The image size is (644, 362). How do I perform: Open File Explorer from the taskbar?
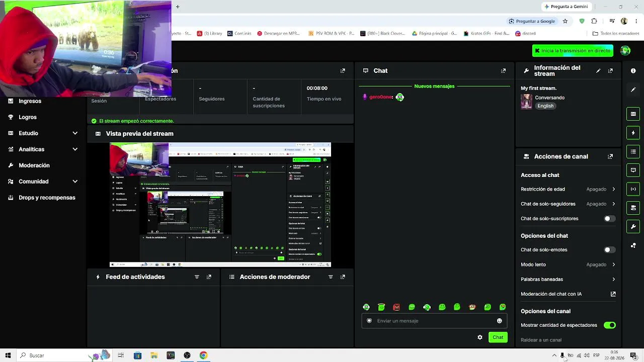[154, 355]
